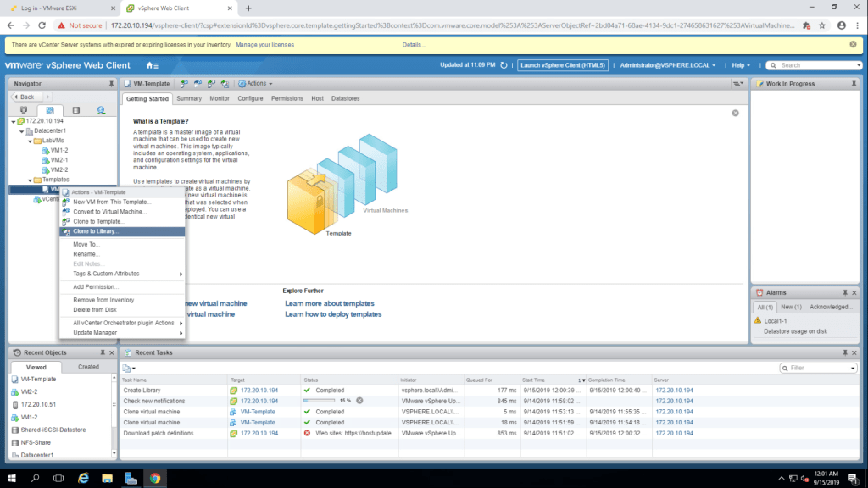
Task: Open the Hosts and Clusters navigator view
Action: point(23,110)
